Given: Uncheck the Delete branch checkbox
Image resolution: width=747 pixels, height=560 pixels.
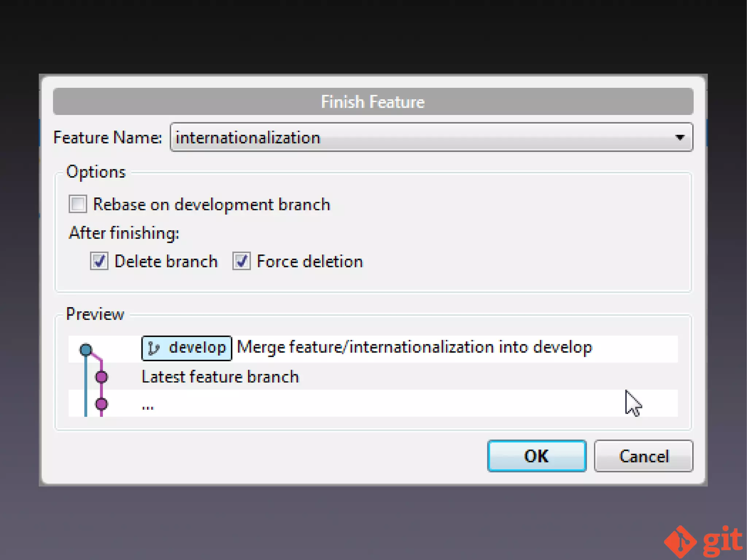Looking at the screenshot, I should tap(99, 261).
